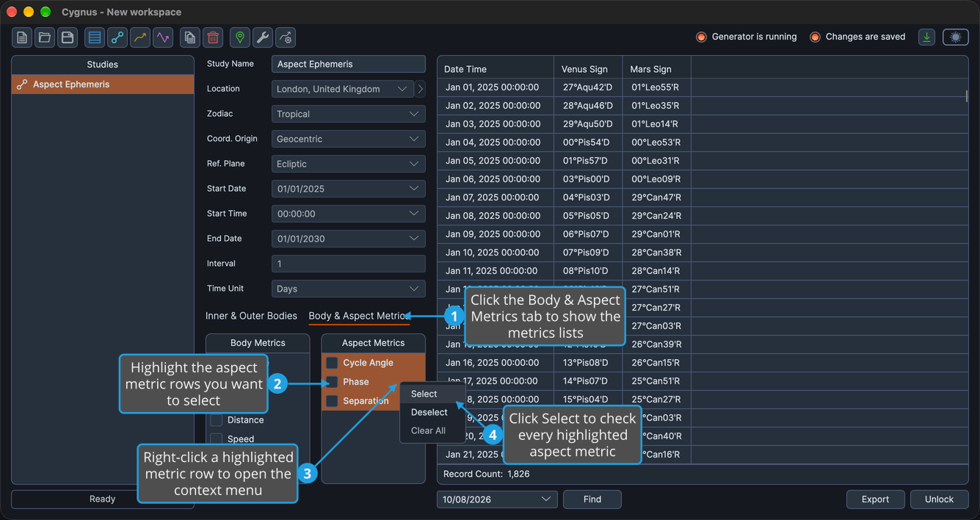The image size is (980, 520).
Task: Click Mars cell 29°Can47'R
Action: point(657,198)
